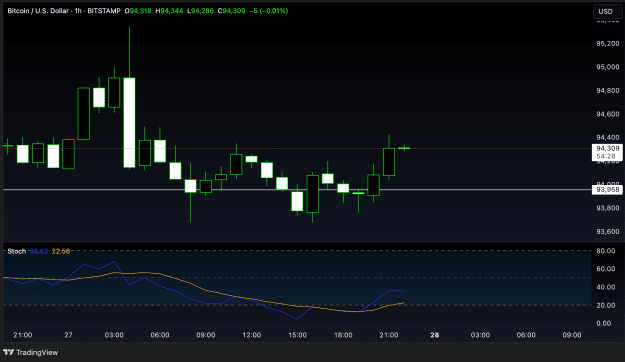Click the orange Stoch value 22.58
Screen dimensions: 625x362
tap(61, 251)
